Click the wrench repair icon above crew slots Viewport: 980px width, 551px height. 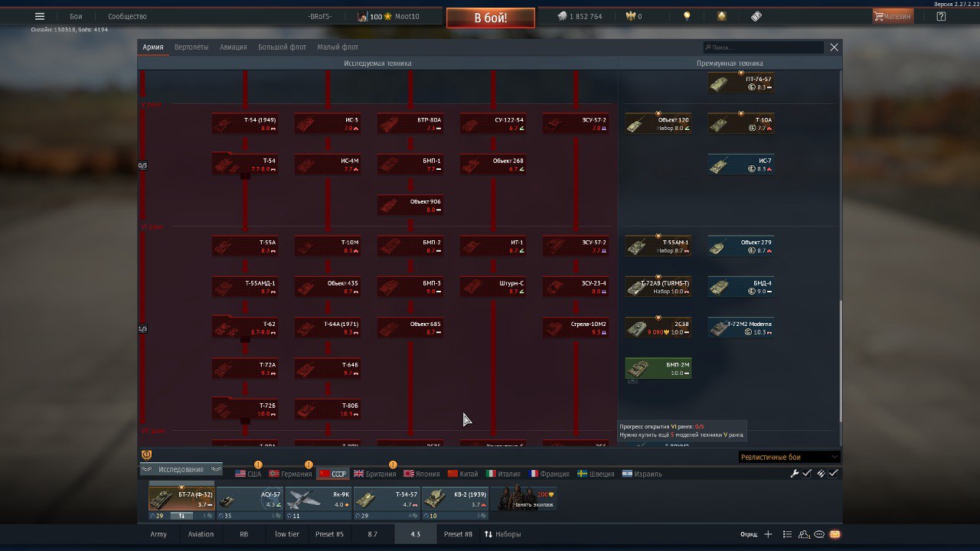point(795,474)
